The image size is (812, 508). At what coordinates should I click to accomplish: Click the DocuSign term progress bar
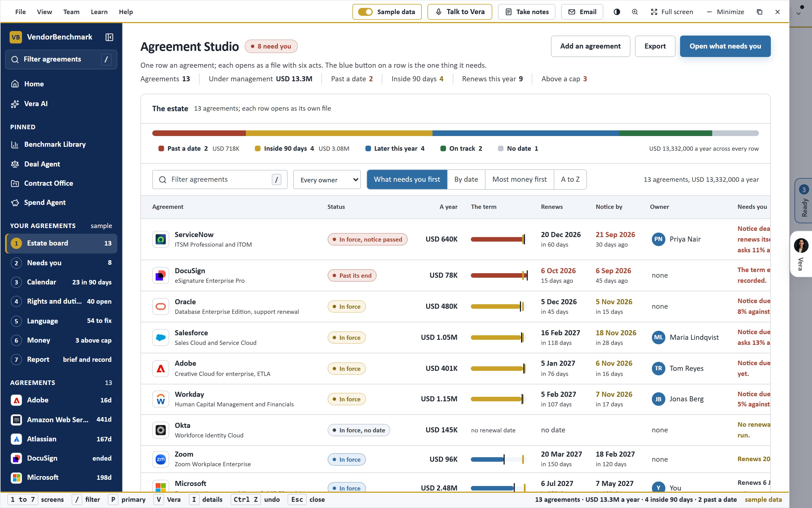(499, 275)
